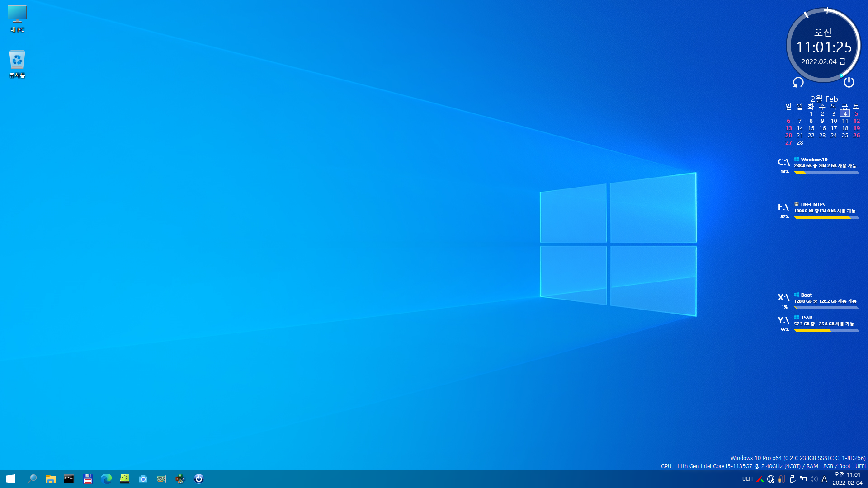Open the Start menu
Image resolution: width=868 pixels, height=488 pixels.
[x=11, y=479]
